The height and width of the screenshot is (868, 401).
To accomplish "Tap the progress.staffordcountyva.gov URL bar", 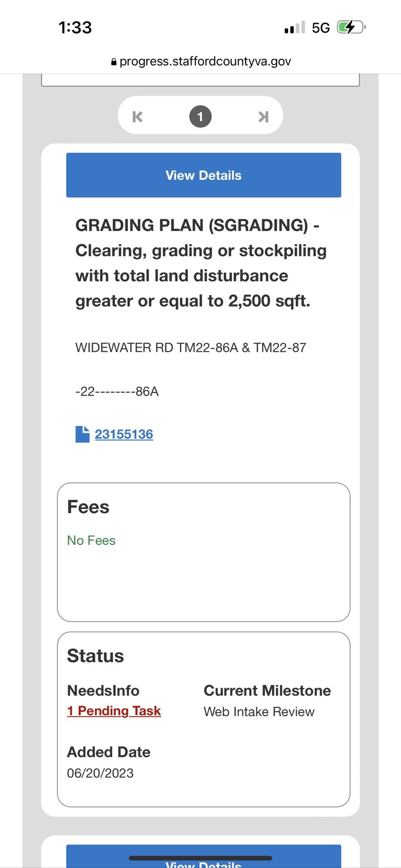I will (205, 61).
